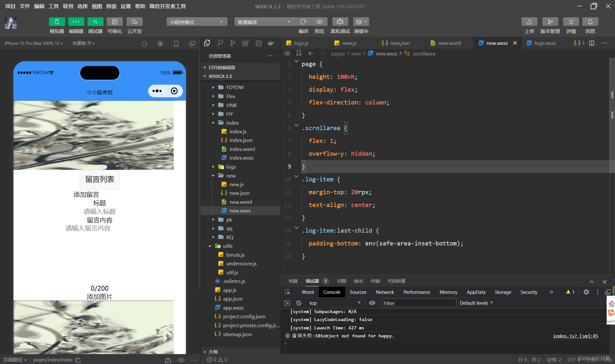Screen dimensions: 615x364
Task: Open the extensions blocks icon
Action: (x=245, y=43)
